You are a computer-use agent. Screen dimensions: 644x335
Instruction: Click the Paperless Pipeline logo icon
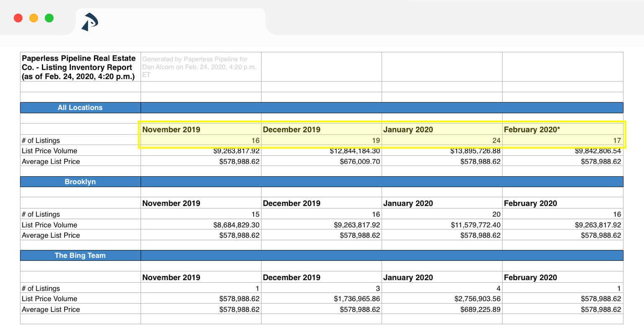click(89, 22)
